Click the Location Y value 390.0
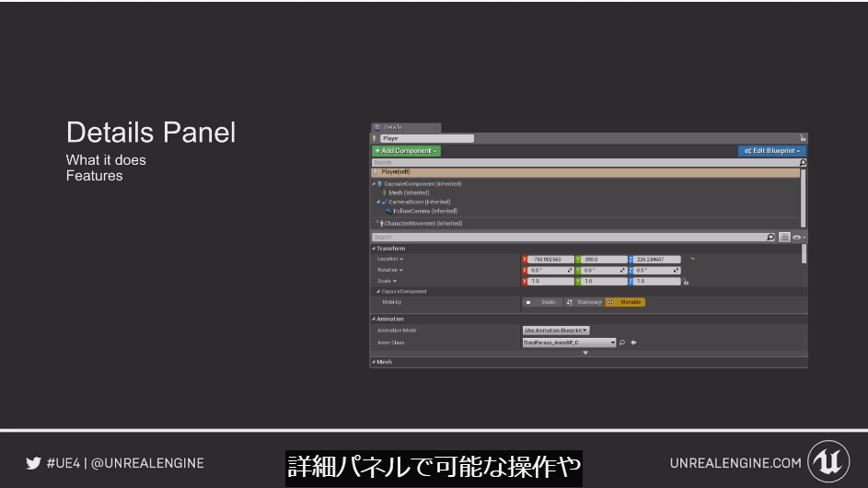 click(x=604, y=260)
